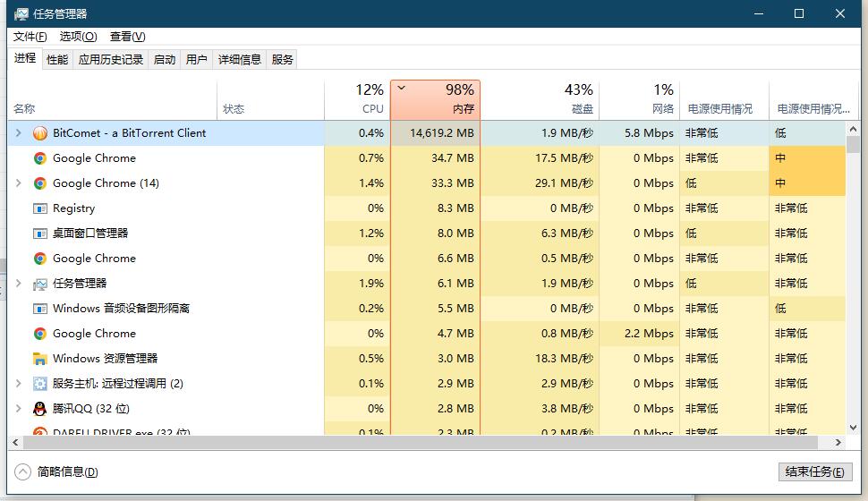Switch to the 服务 tab

282,59
